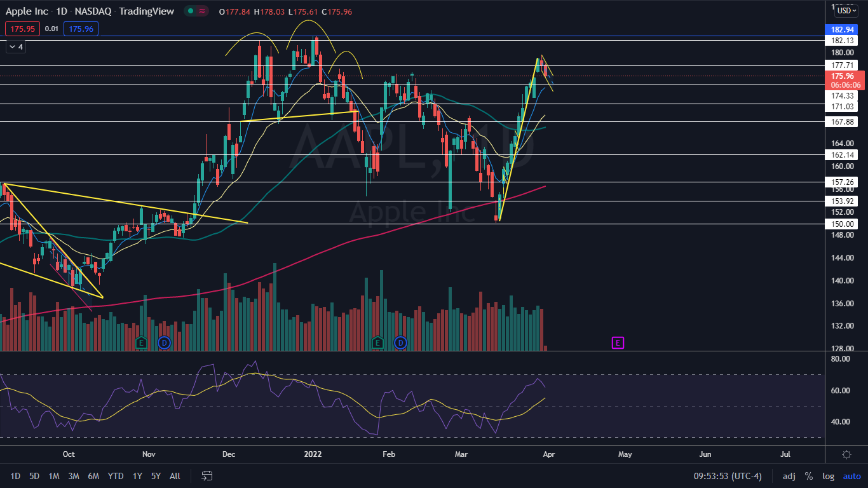This screenshot has height=488, width=868.
Task: Click the 182.13 price level label
Action: coord(842,40)
